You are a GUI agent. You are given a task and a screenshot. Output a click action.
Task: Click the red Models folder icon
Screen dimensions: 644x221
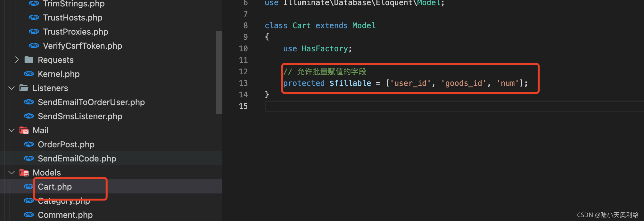click(24, 173)
